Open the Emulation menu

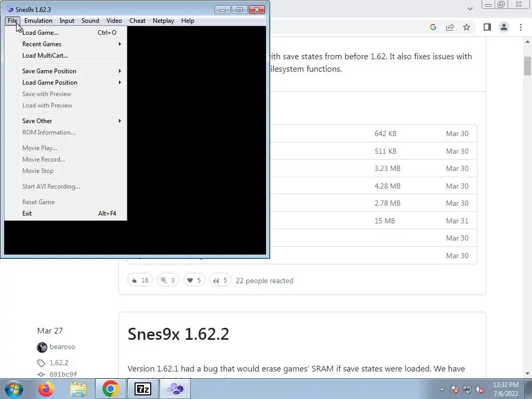[38, 21]
